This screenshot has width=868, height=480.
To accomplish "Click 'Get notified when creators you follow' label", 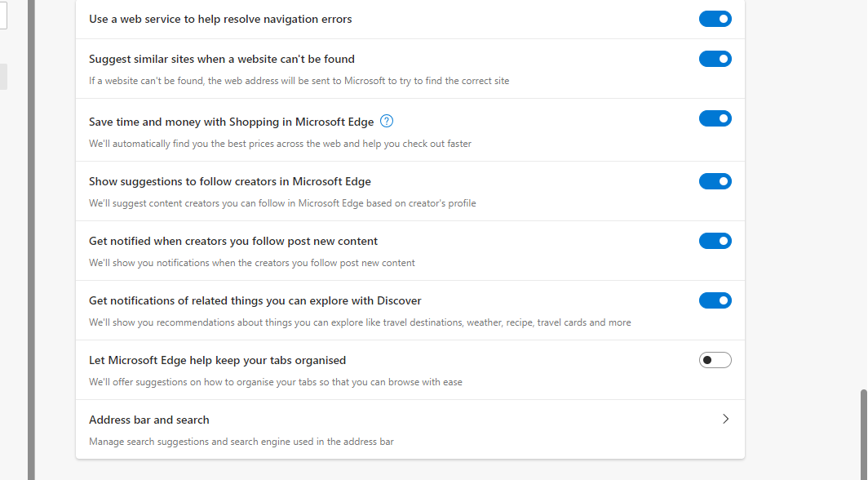I will pos(233,241).
